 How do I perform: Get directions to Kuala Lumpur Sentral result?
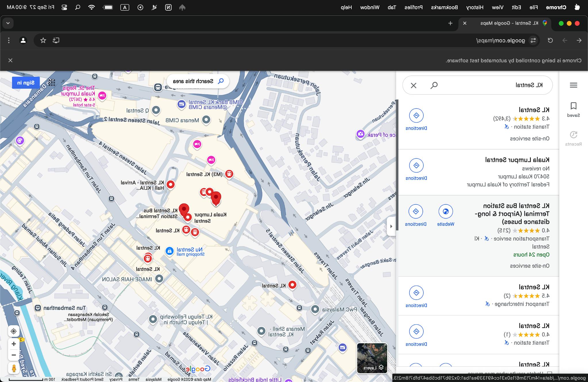(416, 169)
